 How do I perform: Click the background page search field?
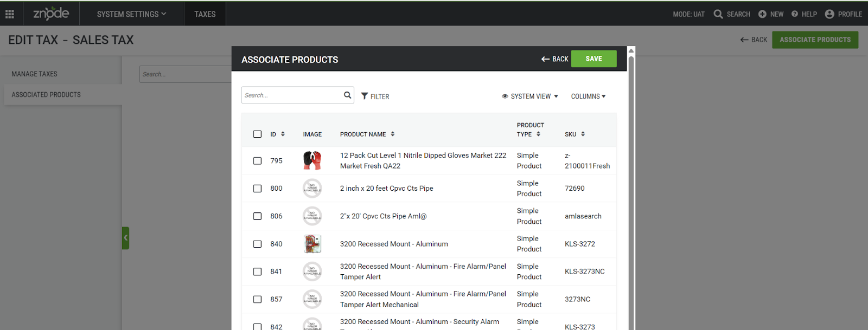(x=185, y=74)
